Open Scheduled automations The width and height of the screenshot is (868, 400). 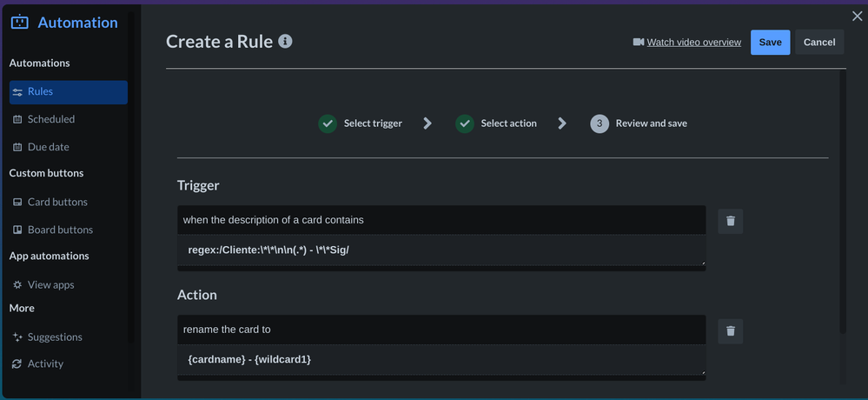pyautogui.click(x=50, y=119)
